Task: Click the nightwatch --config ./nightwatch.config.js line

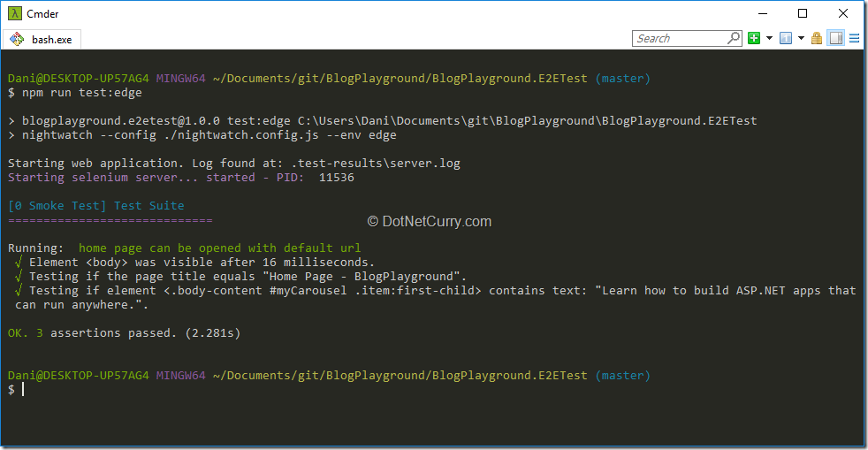Action: (202, 135)
